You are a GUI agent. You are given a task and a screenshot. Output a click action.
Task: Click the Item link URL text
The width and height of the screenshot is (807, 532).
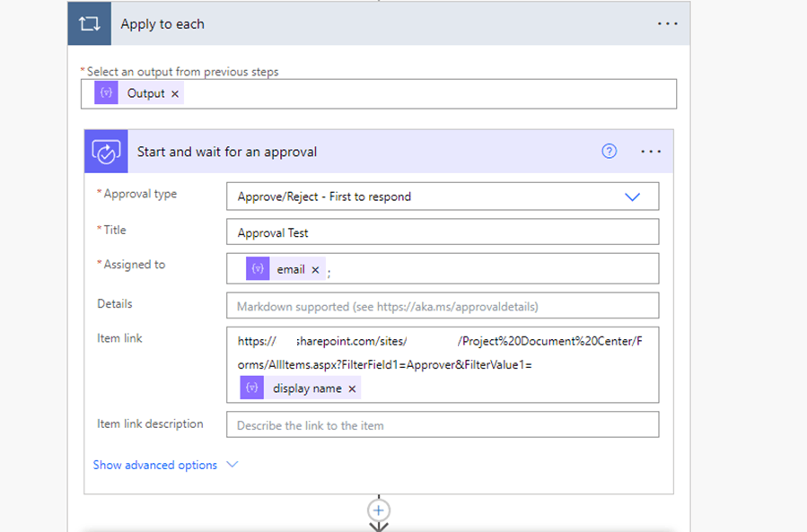click(440, 353)
